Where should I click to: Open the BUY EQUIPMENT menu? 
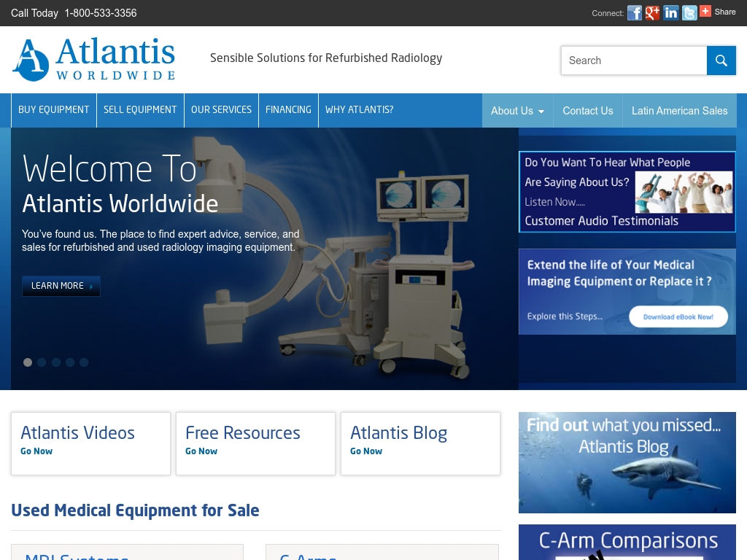(x=53, y=110)
